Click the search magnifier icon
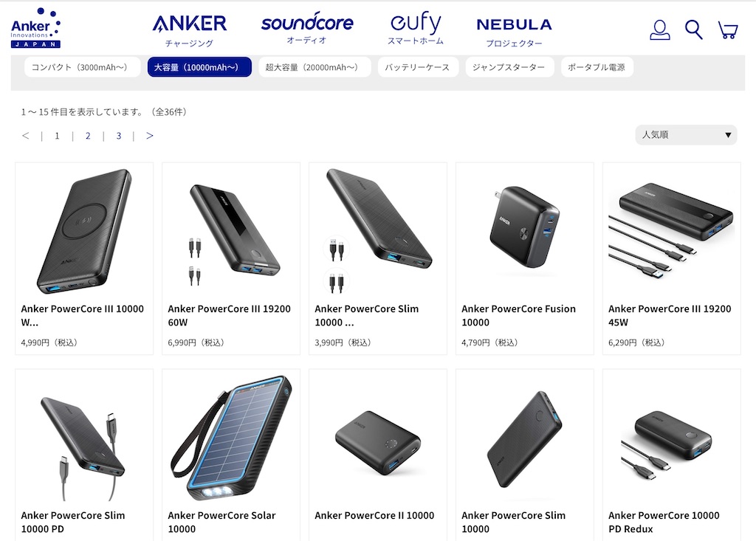 point(693,30)
